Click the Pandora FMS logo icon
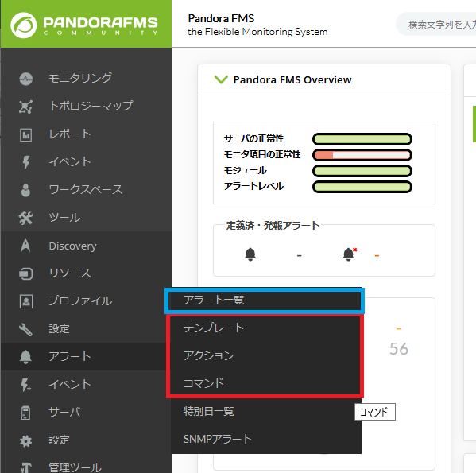The height and width of the screenshot is (473, 476). [x=23, y=25]
